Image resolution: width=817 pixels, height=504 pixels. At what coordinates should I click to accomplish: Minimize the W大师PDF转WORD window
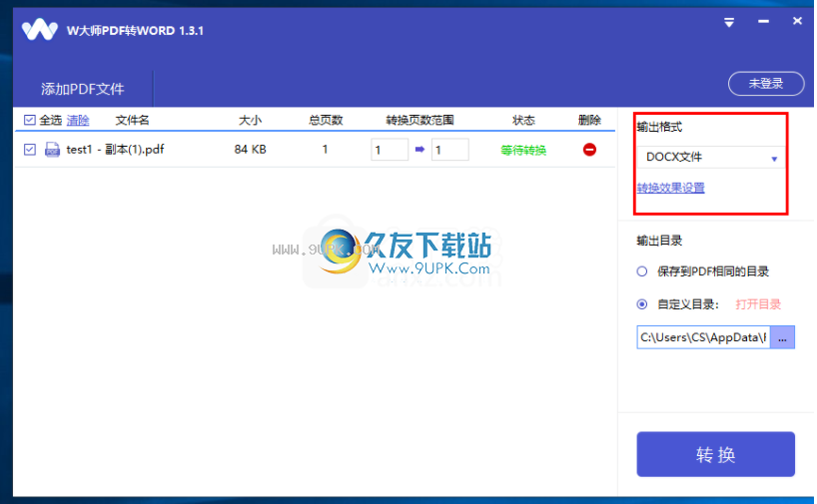763,21
